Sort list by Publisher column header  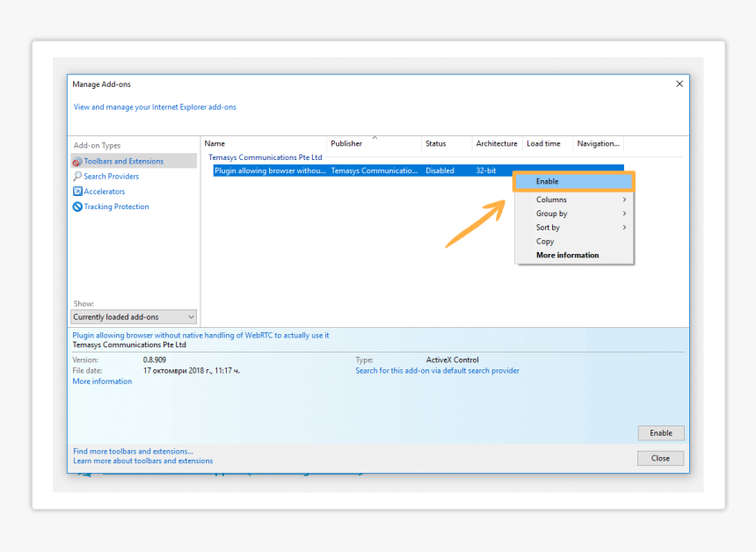click(346, 144)
